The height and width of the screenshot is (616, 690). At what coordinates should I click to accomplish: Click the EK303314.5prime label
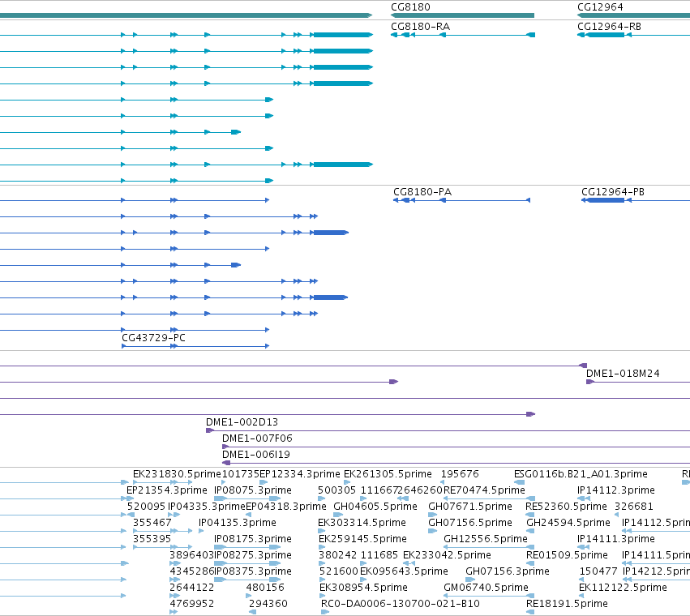pos(362,523)
